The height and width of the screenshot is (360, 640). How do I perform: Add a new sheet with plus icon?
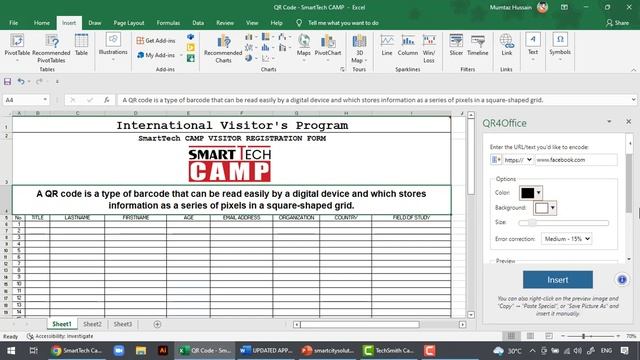click(x=157, y=324)
